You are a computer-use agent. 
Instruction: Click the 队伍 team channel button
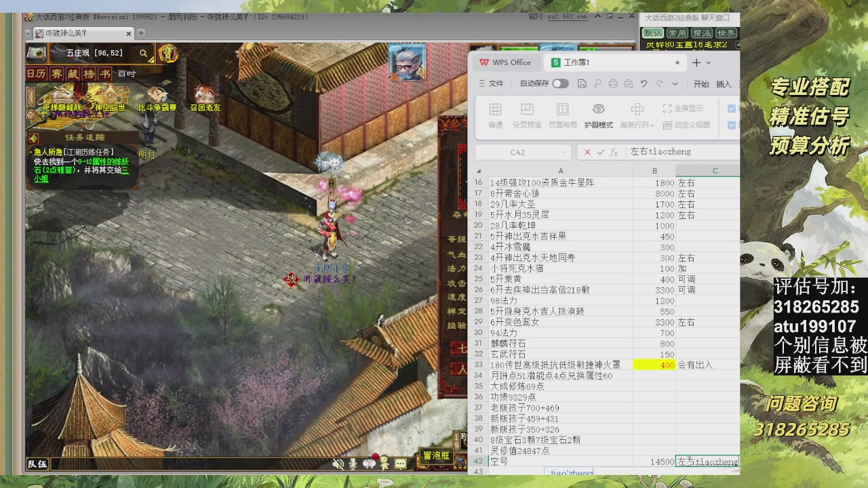[37, 464]
